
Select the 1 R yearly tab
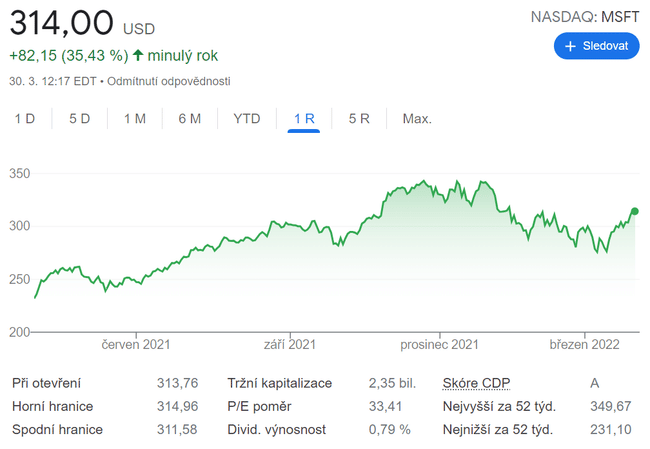tap(304, 119)
